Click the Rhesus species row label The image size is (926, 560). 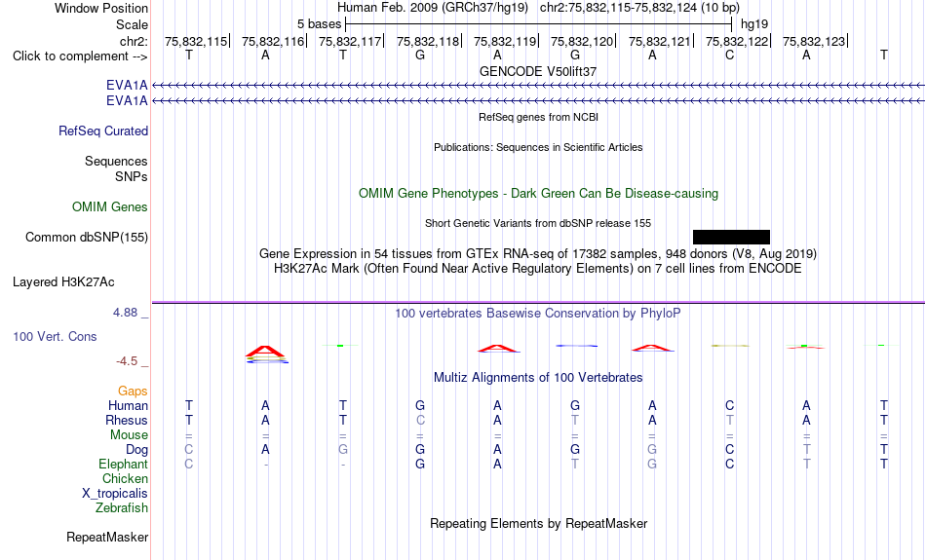[127, 420]
